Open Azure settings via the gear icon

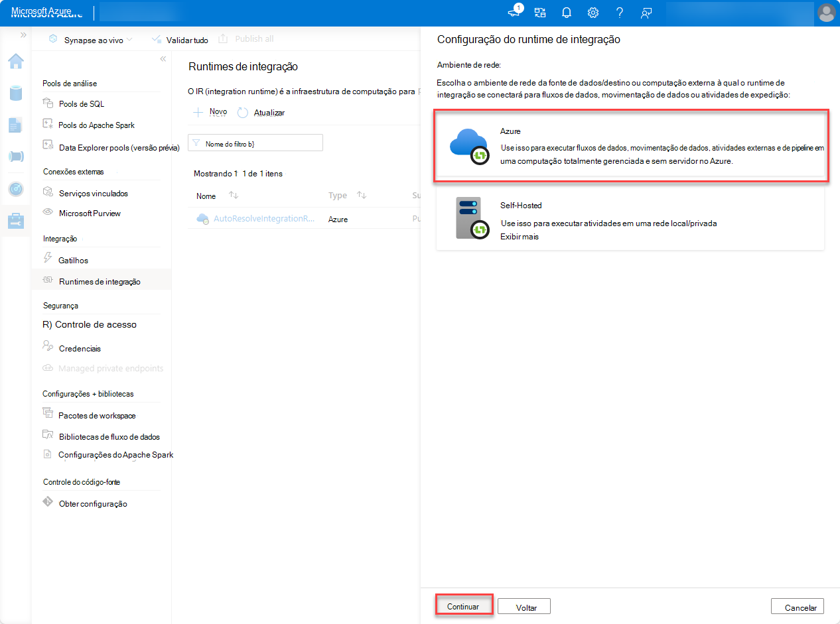point(593,12)
